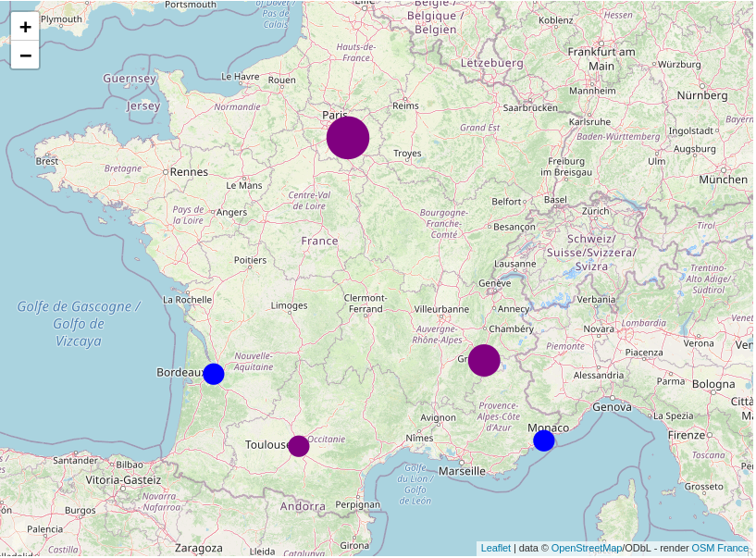Click the 'Annecy' city label
This screenshot has width=756, height=558.
514,309
